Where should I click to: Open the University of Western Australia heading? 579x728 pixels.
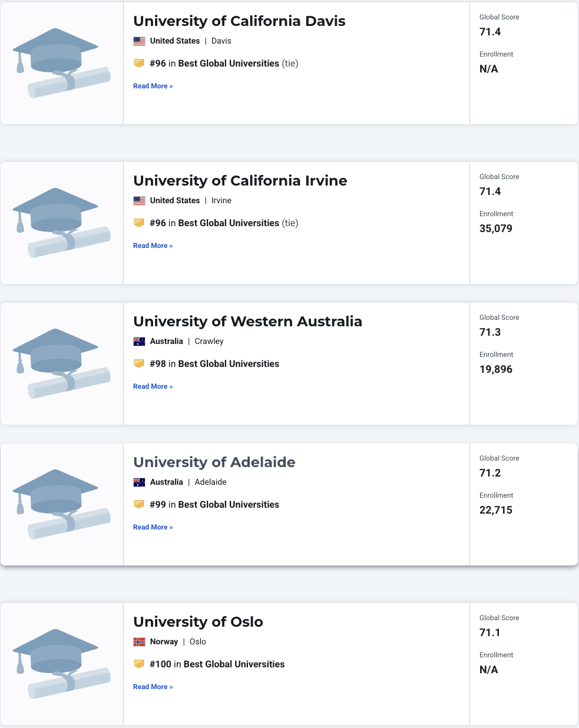[x=247, y=322]
